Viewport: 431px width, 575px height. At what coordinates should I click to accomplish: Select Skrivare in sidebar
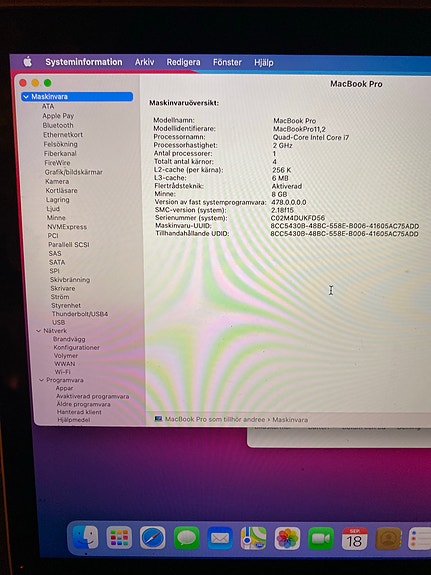point(63,288)
